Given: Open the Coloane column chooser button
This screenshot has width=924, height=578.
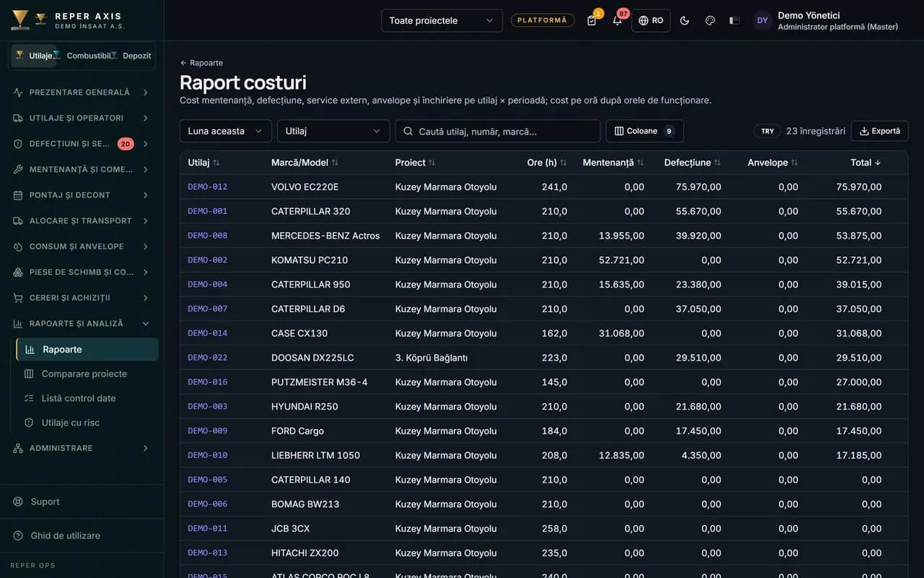Looking at the screenshot, I should (644, 131).
